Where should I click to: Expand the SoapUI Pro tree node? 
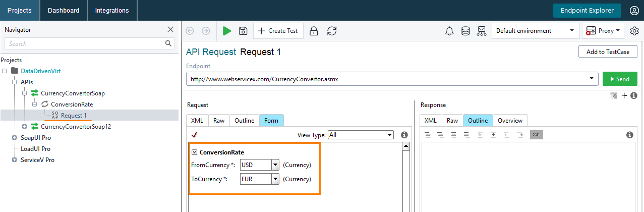pos(15,137)
